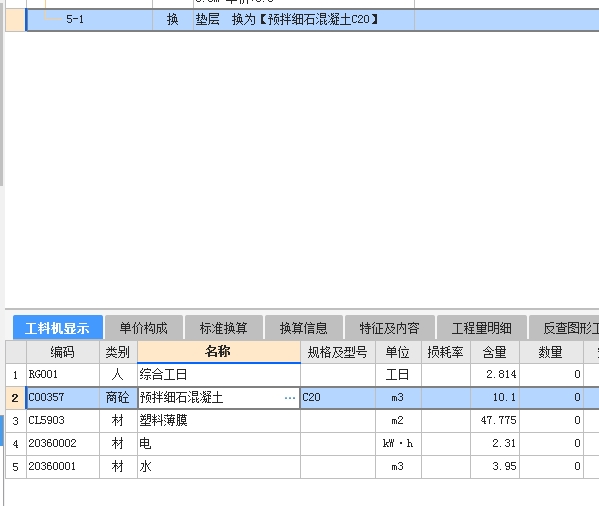
Task: Select the 20360002 code cell
Action: coord(63,444)
